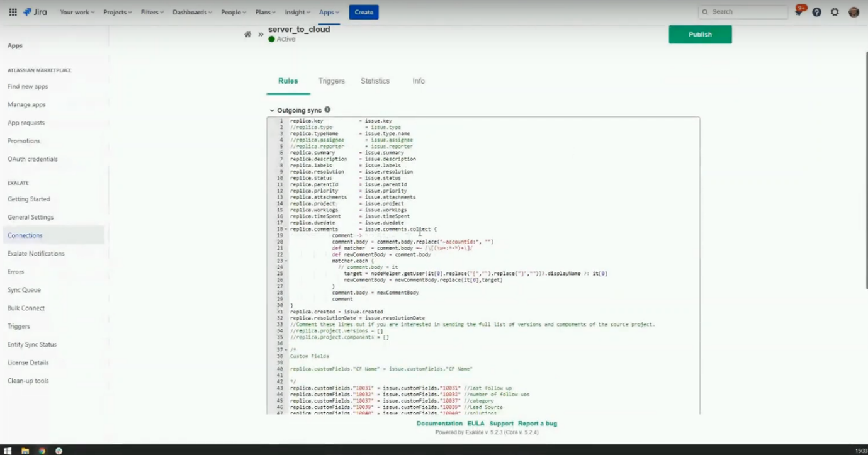868x455 pixels.
Task: Click the green Publish button
Action: 700,35
